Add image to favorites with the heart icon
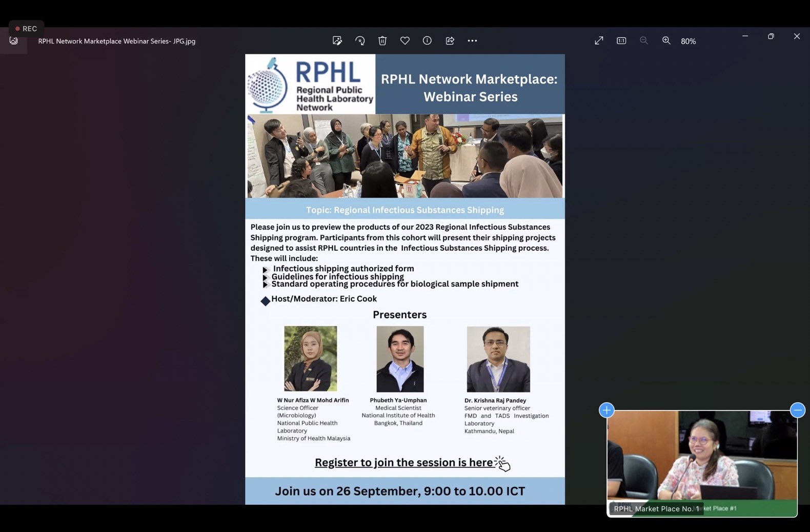Image resolution: width=810 pixels, height=532 pixels. [x=405, y=40]
